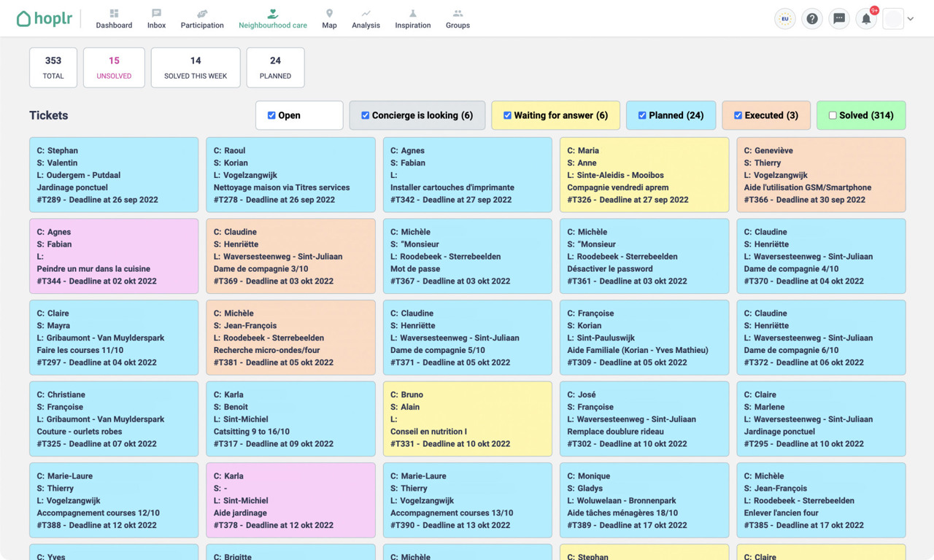
Task: Select the 24 Planned counter
Action: coord(275,68)
